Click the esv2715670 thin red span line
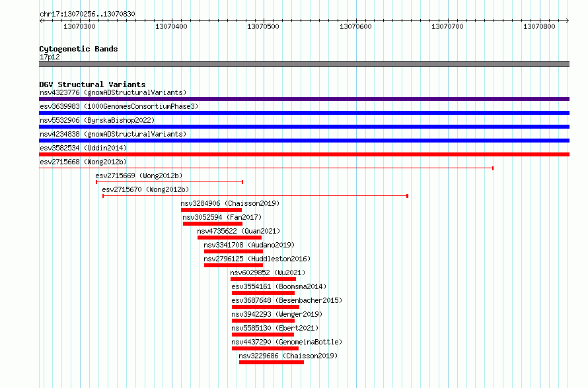Viewport: 588px width, 388px height. [256, 196]
